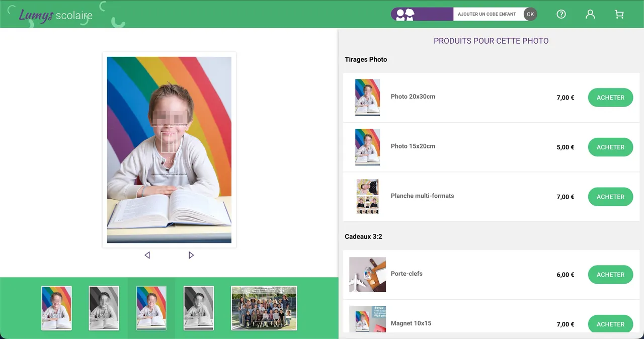Image resolution: width=644 pixels, height=339 pixels.
Task: Open the help question mark icon
Action: point(561,14)
